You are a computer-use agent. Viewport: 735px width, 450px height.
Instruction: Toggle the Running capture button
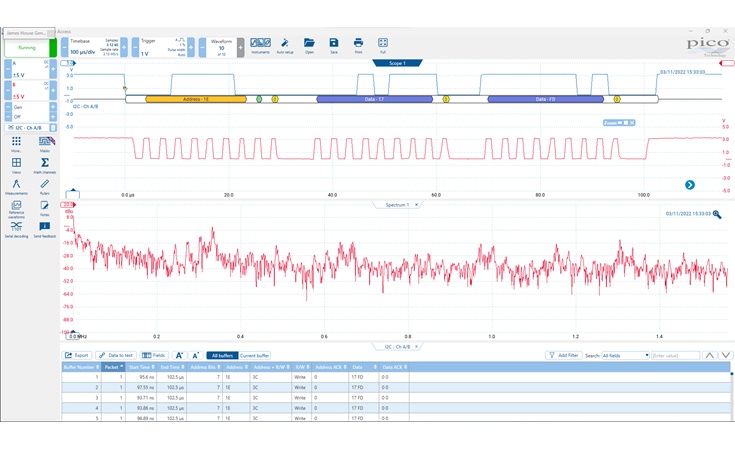point(28,47)
